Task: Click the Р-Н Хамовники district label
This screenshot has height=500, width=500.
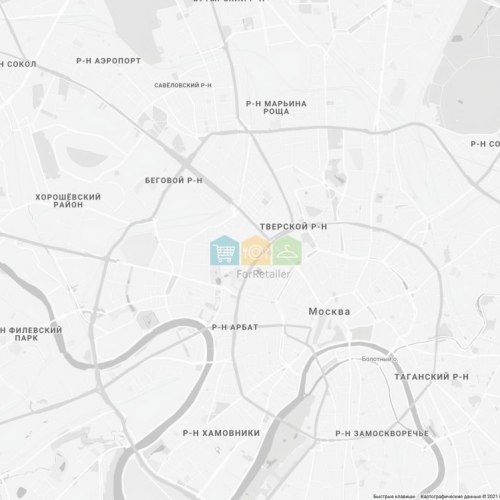Action: tap(221, 433)
